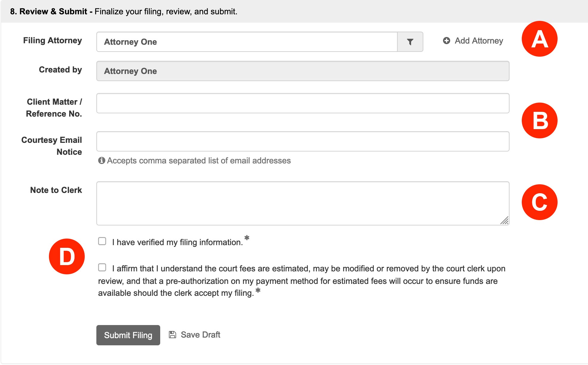This screenshot has height=365, width=588.
Task: Click the red circle marker C
Action: click(539, 202)
